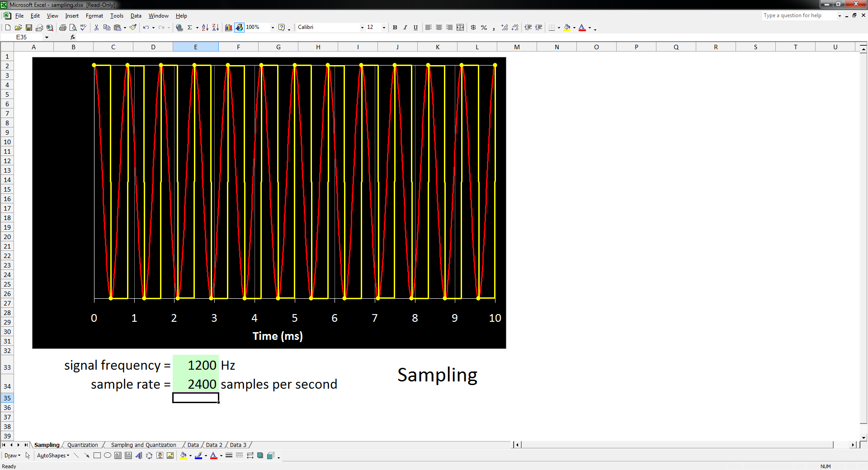The height and width of the screenshot is (470, 868).
Task: Open the Borders dropdown arrow
Action: (x=559, y=28)
